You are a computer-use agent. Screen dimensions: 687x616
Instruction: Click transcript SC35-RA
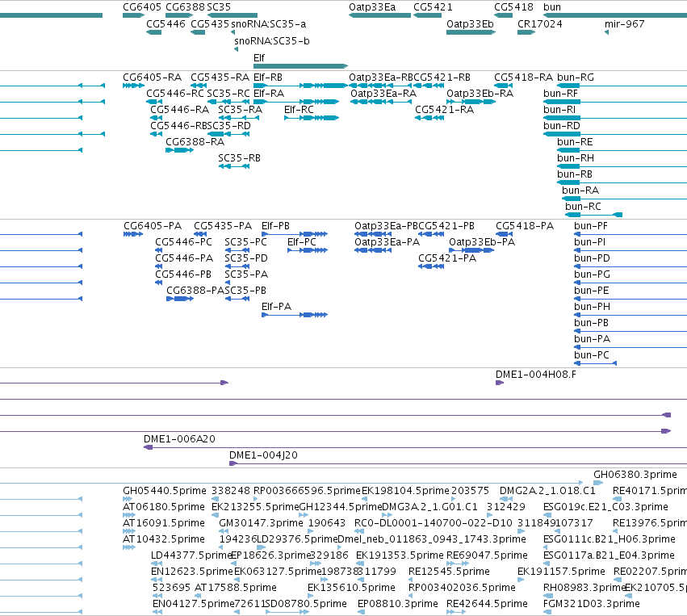pos(240,118)
